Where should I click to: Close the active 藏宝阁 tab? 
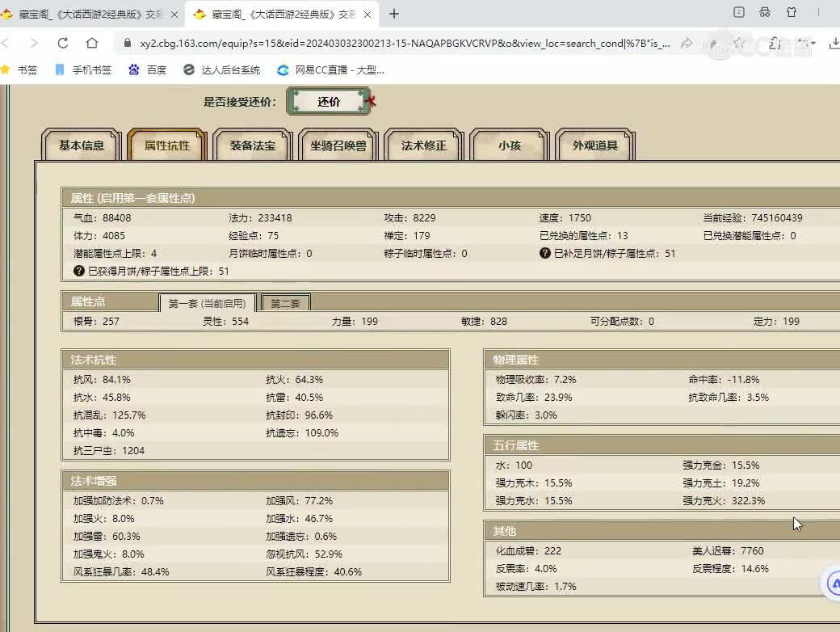[x=367, y=15]
